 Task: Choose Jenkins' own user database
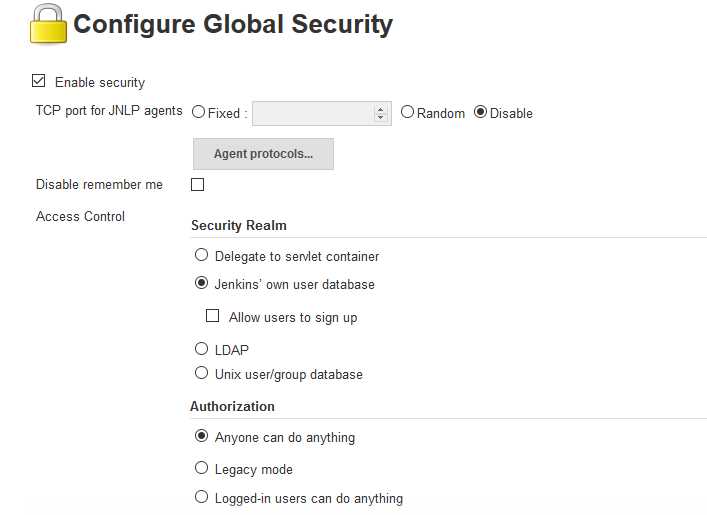(x=201, y=284)
